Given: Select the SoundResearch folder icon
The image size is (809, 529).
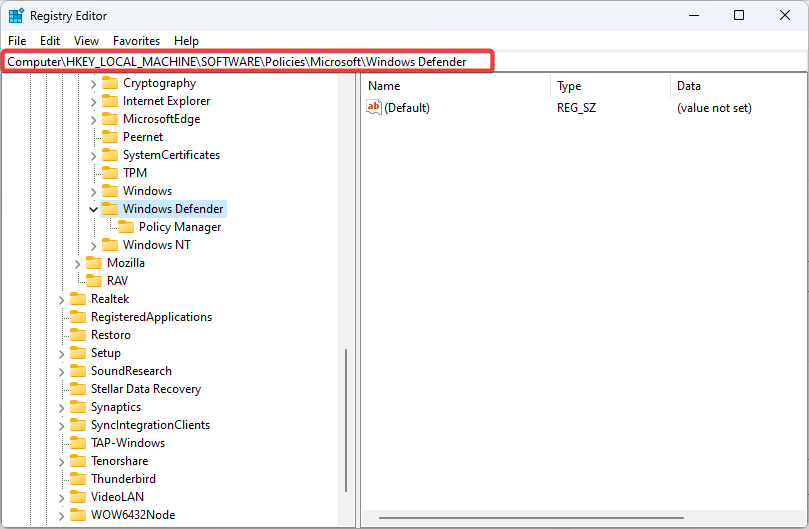Looking at the screenshot, I should (x=78, y=371).
